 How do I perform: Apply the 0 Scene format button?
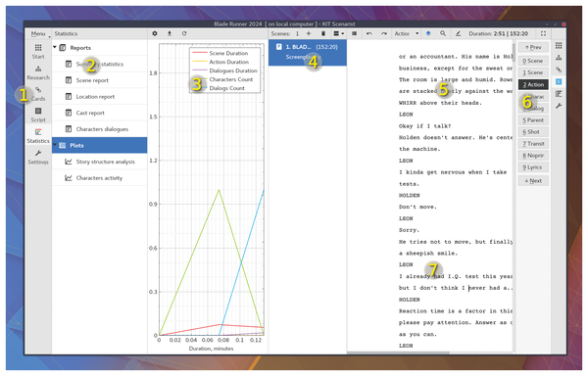tap(533, 61)
